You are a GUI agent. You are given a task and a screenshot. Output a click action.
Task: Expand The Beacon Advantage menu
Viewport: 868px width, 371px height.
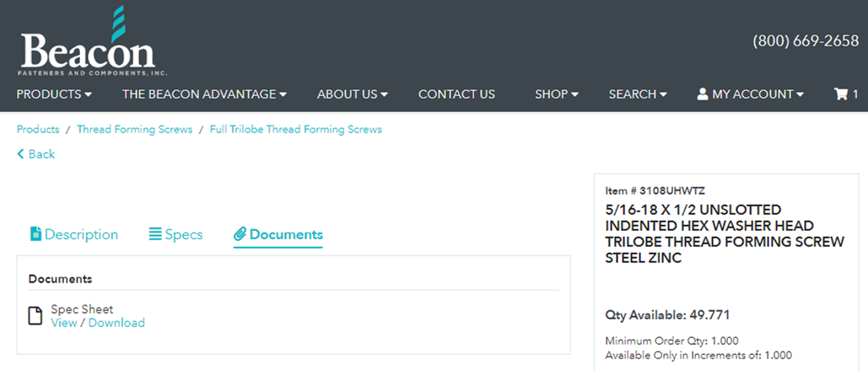pyautogui.click(x=204, y=94)
